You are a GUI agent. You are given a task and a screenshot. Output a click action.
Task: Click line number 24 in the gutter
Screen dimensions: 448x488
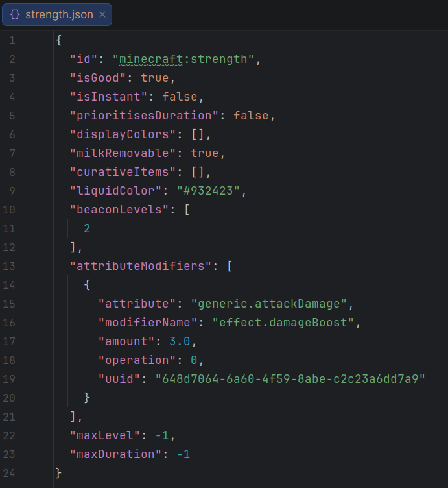pyautogui.click(x=9, y=473)
